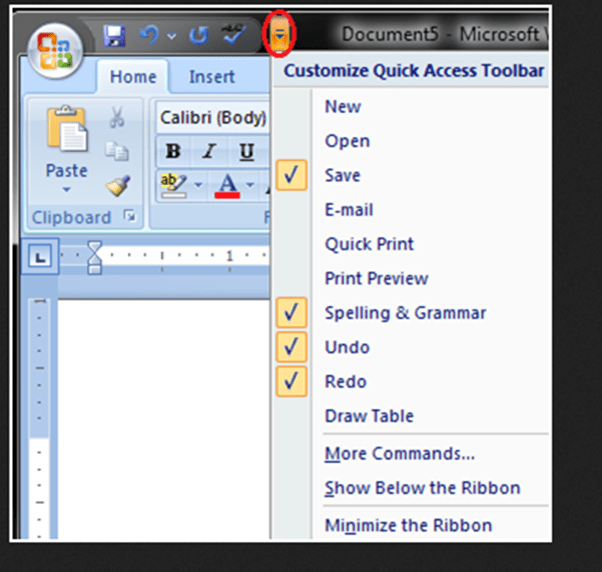Toggle Customize Quick Access Toolbar dropdown
Image resolution: width=602 pixels, height=572 pixels.
tap(280, 35)
